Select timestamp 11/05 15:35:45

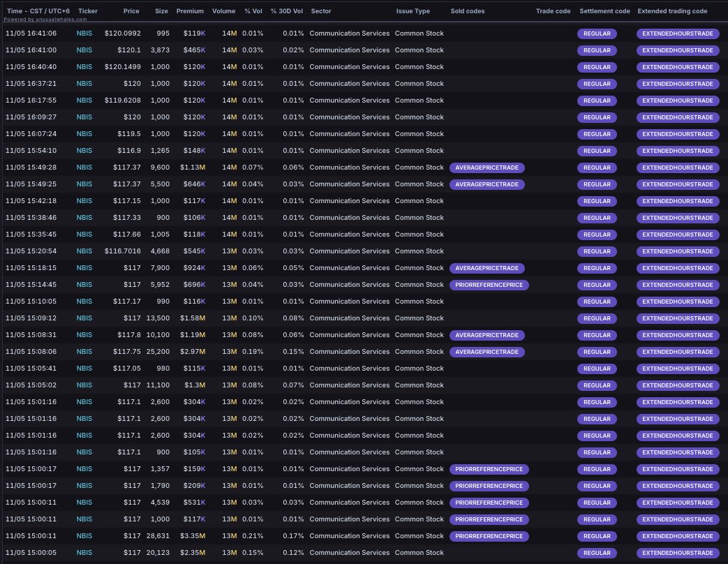pyautogui.click(x=31, y=235)
